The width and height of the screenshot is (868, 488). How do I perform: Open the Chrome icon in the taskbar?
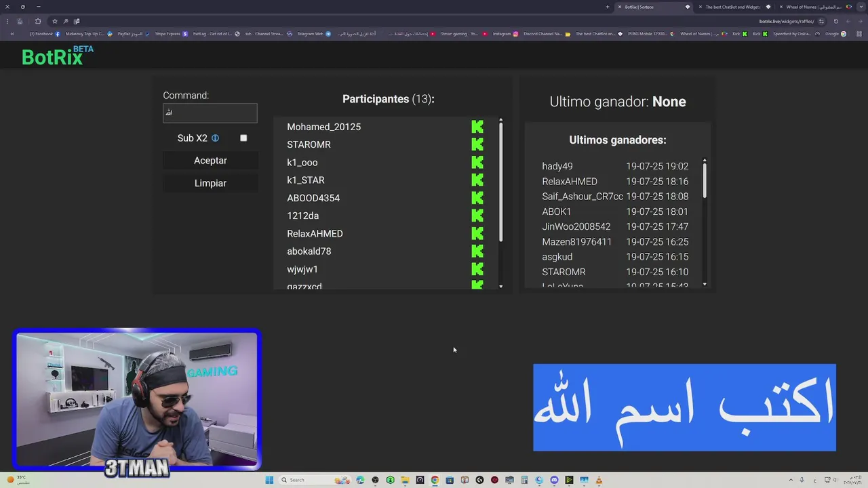pos(435,480)
